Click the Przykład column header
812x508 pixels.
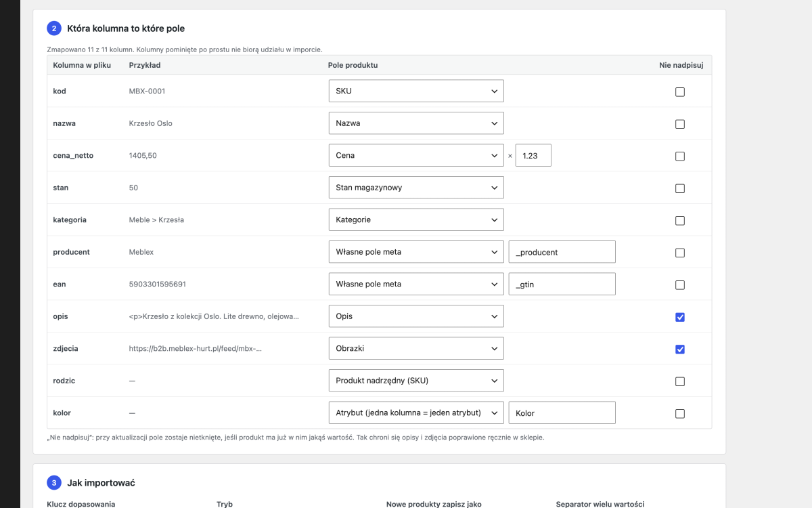(x=145, y=65)
